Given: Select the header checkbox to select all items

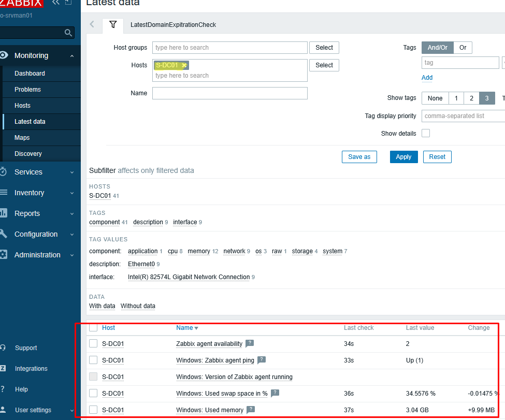Looking at the screenshot, I should pos(93,327).
